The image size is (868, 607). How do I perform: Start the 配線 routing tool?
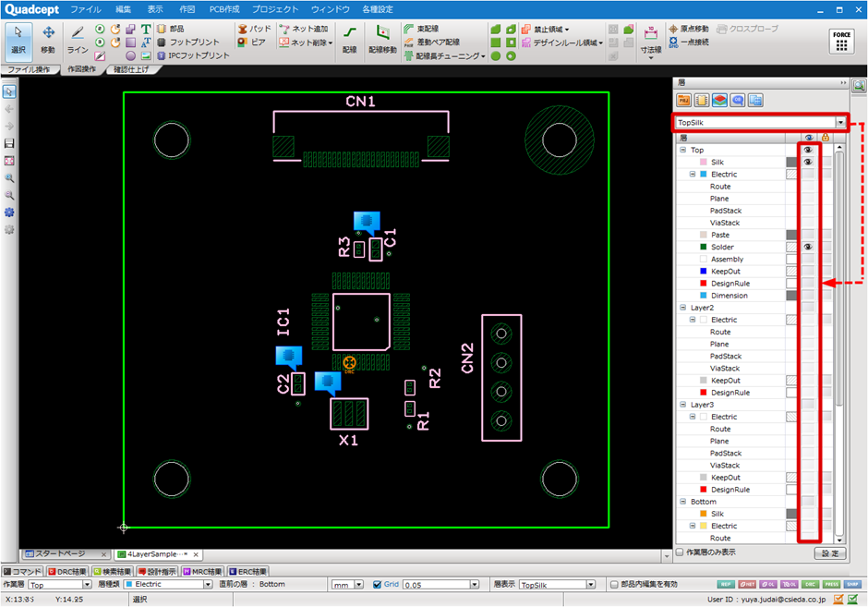click(349, 40)
